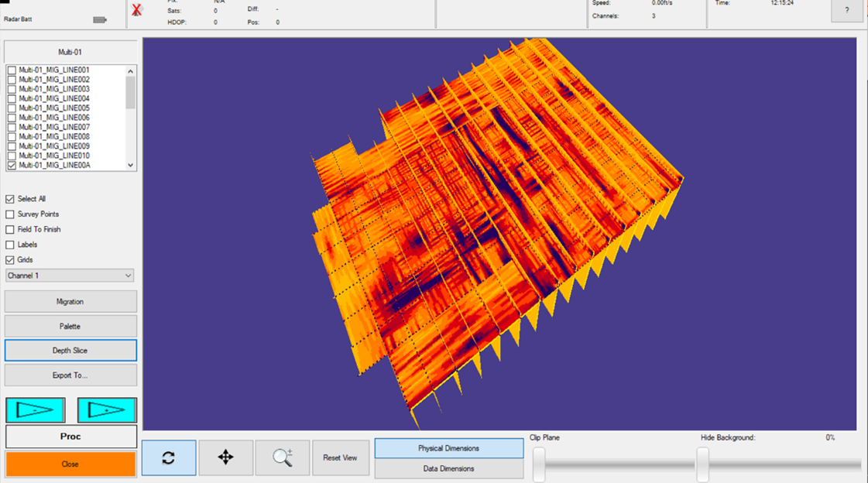The height and width of the screenshot is (483, 868).
Task: Open the Depth Slice panel
Action: click(70, 350)
